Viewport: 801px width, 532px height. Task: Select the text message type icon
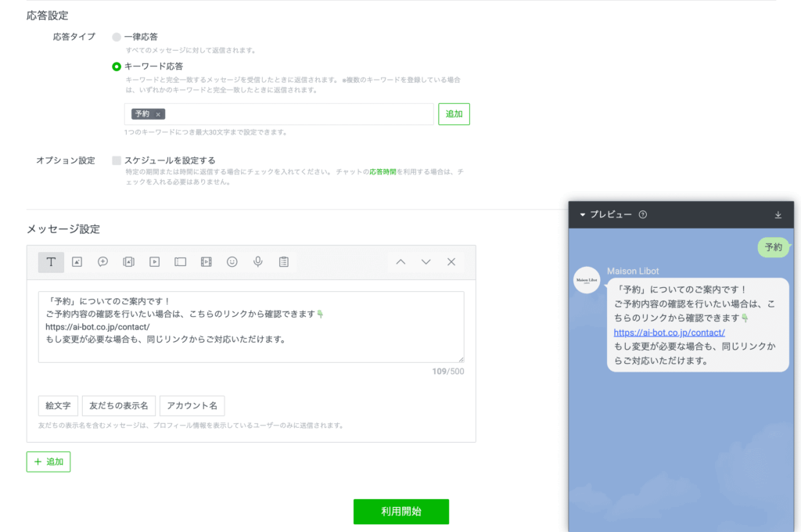[51, 262]
